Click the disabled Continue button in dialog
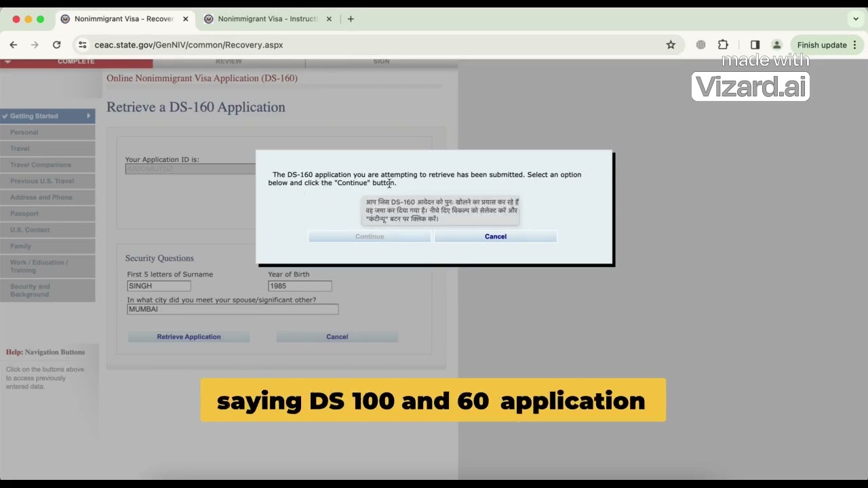The height and width of the screenshot is (488, 868). pos(370,237)
